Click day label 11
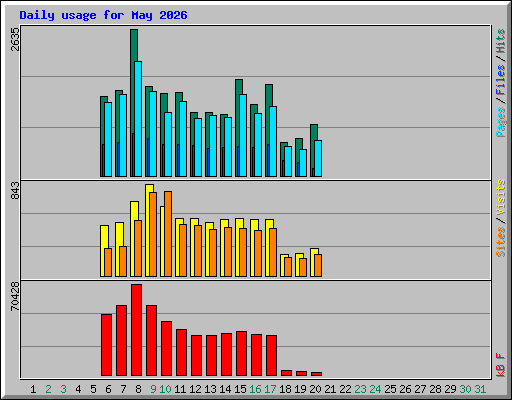Viewport: 512px width, 400px height. coord(180,389)
